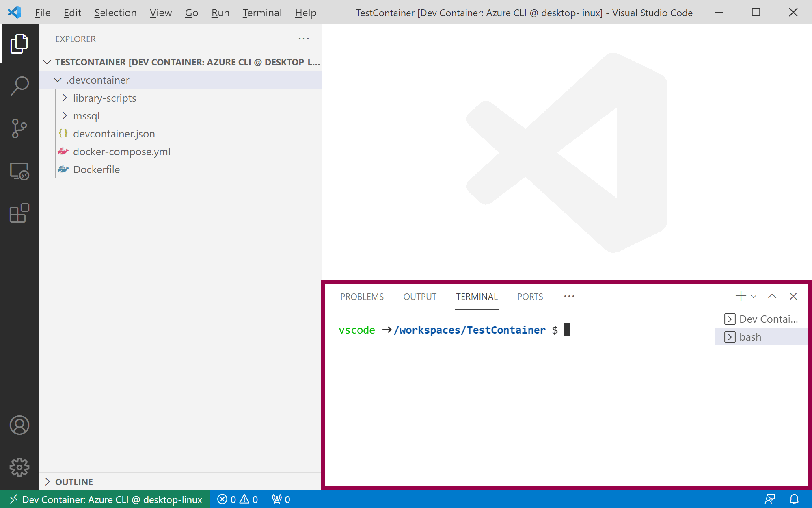Open the Search view in activity bar

pos(19,86)
